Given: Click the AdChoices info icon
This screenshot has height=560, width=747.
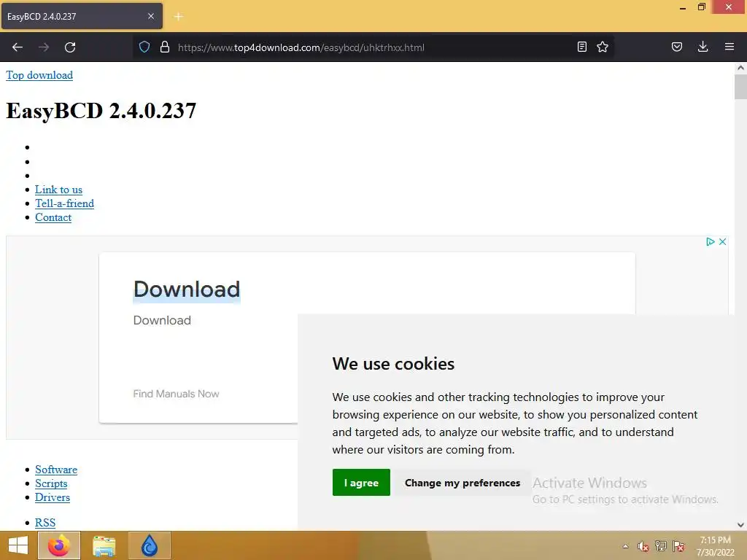Looking at the screenshot, I should [x=711, y=241].
